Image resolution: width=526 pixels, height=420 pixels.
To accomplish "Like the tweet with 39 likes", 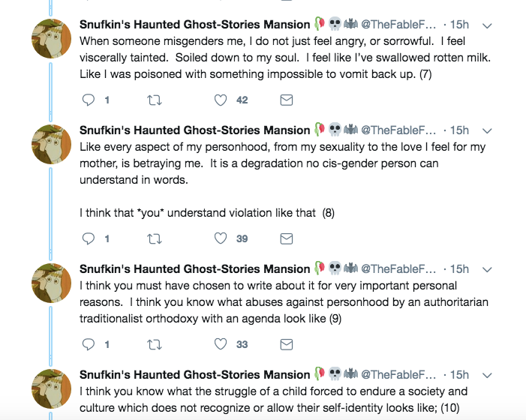I will point(221,238).
